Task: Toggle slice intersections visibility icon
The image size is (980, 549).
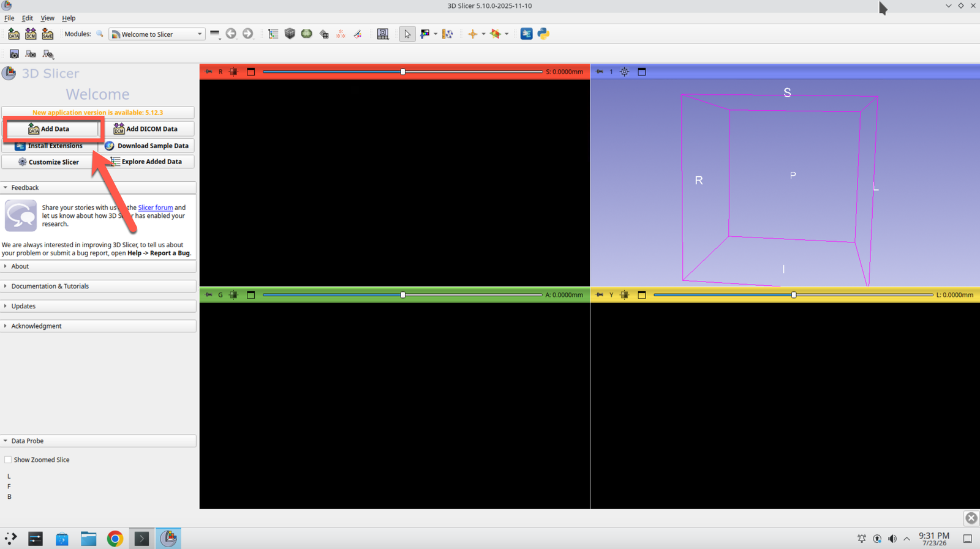Action: tap(495, 34)
